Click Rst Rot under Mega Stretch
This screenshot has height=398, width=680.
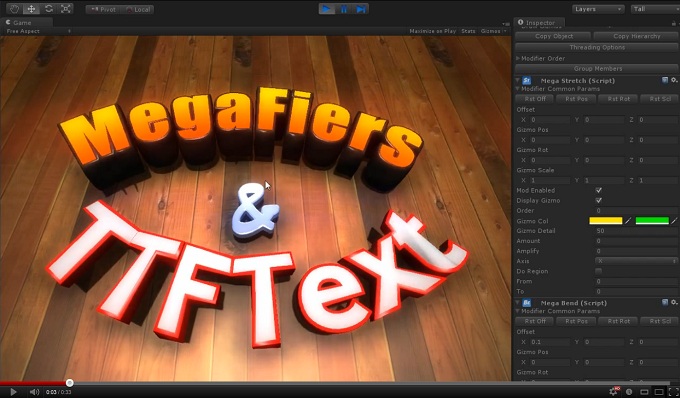tap(618, 99)
